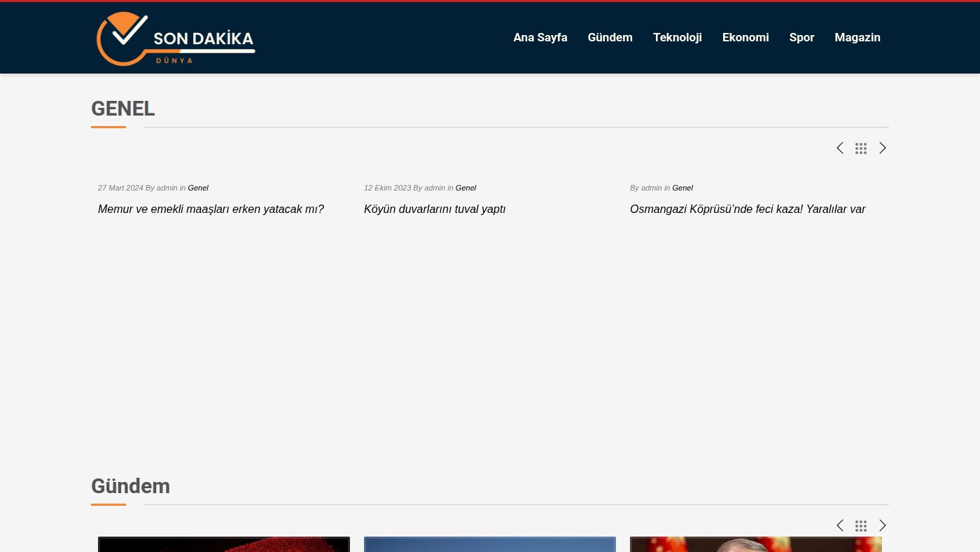Go to next slide in Gündem section

coord(883,525)
